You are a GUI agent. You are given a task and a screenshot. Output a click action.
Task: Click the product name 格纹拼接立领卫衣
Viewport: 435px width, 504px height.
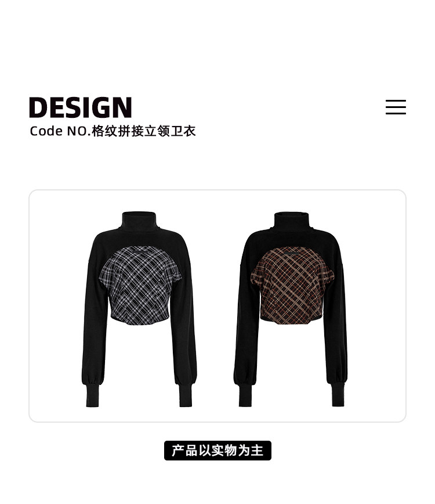[143, 131]
